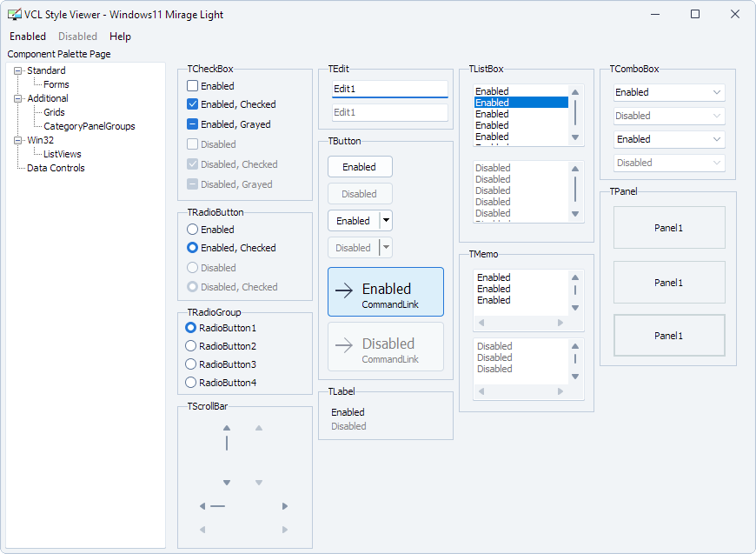Click scroll-up arrow in the enabled TListBox
This screenshot has width=756, height=554.
tap(575, 92)
